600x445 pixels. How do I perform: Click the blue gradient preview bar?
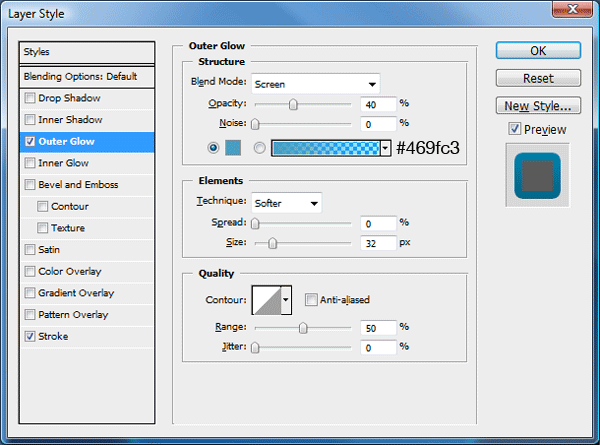click(x=326, y=148)
